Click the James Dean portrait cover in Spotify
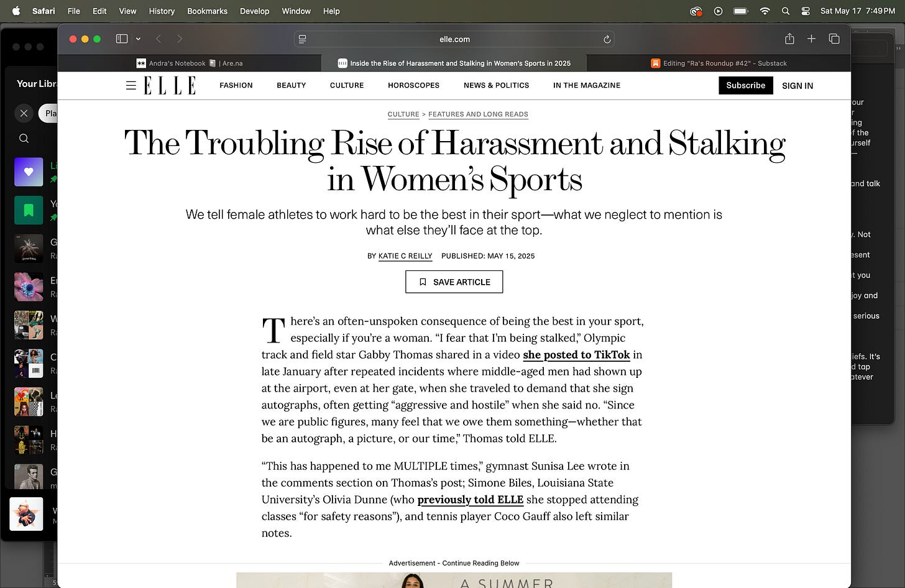 (x=29, y=477)
